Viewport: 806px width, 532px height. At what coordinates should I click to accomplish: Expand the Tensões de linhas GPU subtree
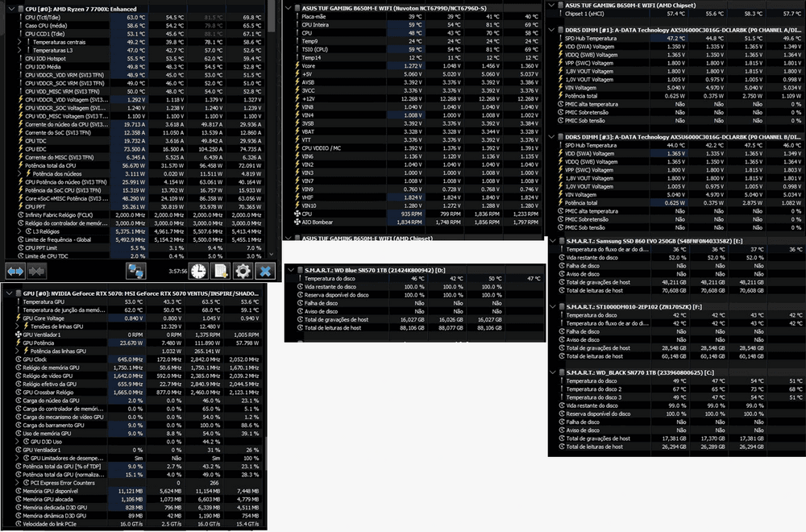tap(18, 326)
